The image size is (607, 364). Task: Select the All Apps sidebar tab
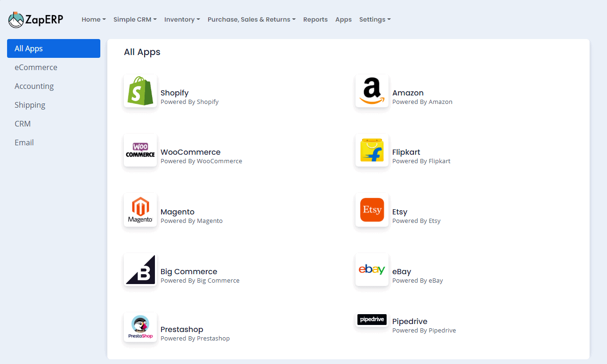pyautogui.click(x=54, y=48)
